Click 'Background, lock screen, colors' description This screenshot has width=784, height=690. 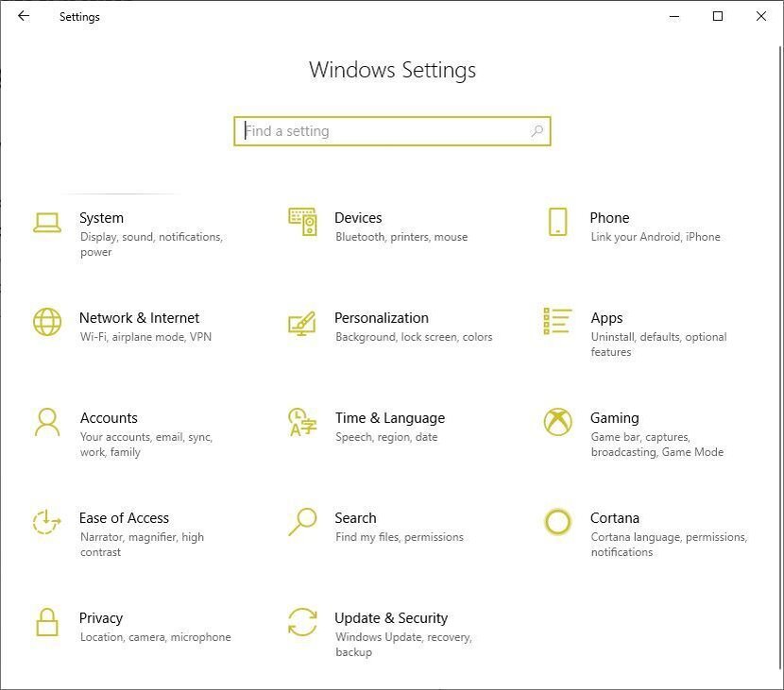[x=414, y=337]
